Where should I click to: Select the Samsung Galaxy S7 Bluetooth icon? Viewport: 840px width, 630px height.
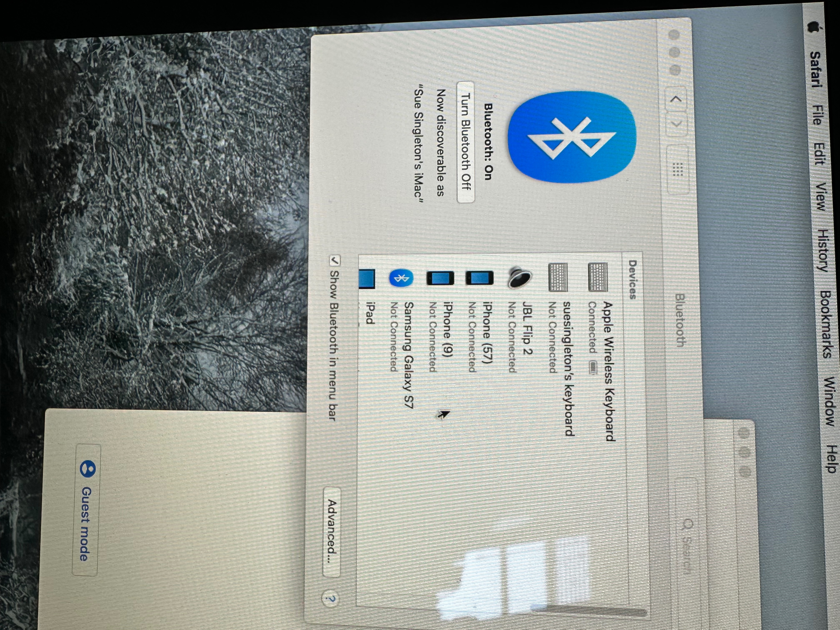(x=401, y=278)
